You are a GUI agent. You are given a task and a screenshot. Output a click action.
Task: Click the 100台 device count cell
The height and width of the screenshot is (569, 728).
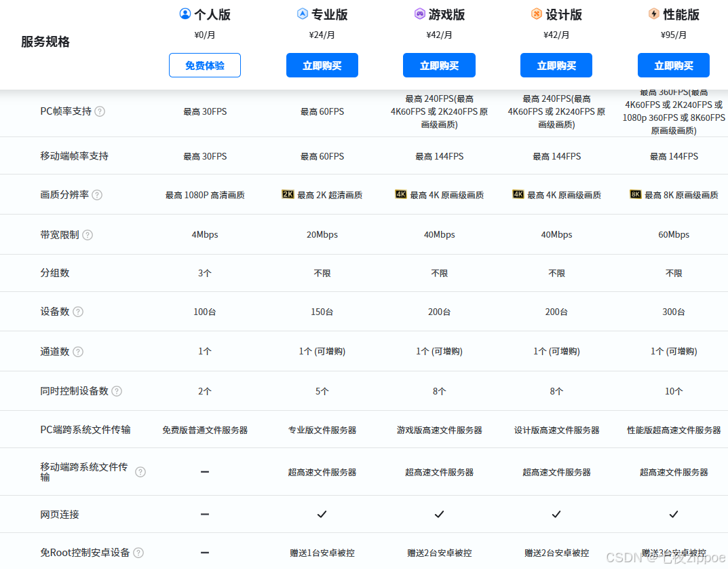coord(205,312)
